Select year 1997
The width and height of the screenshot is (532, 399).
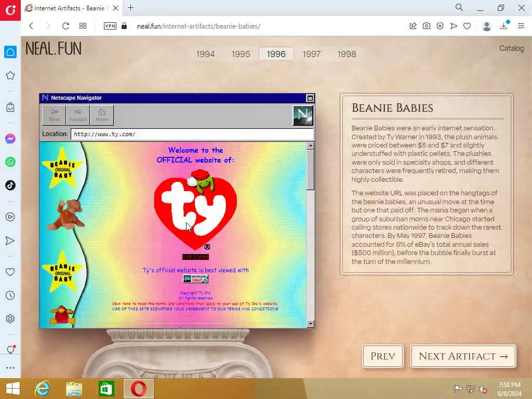[x=312, y=54]
